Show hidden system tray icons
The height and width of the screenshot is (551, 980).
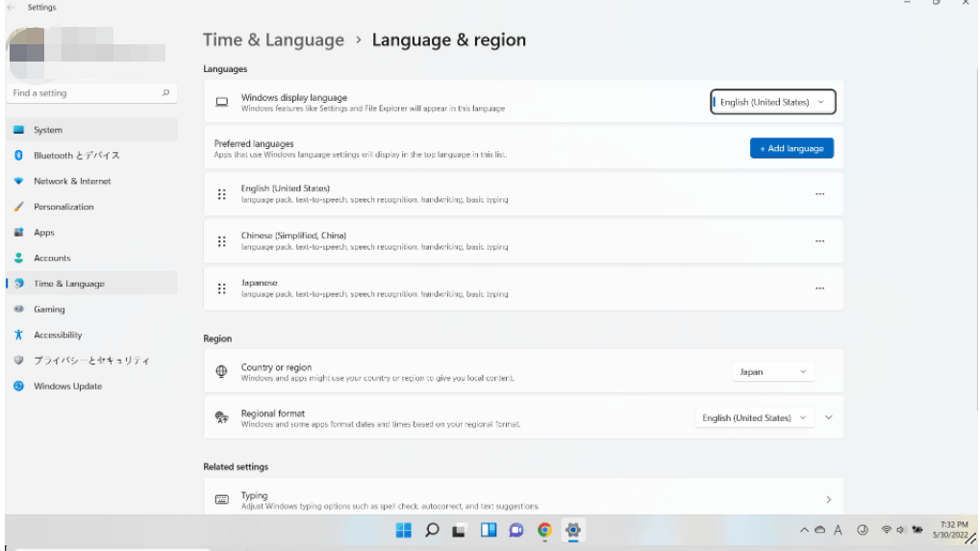804,531
